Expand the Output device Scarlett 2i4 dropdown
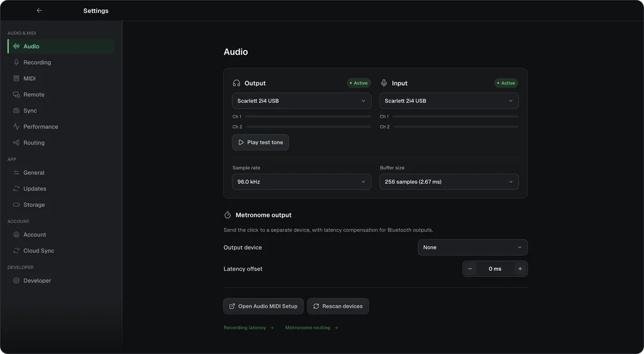This screenshot has height=354, width=644. coord(301,101)
